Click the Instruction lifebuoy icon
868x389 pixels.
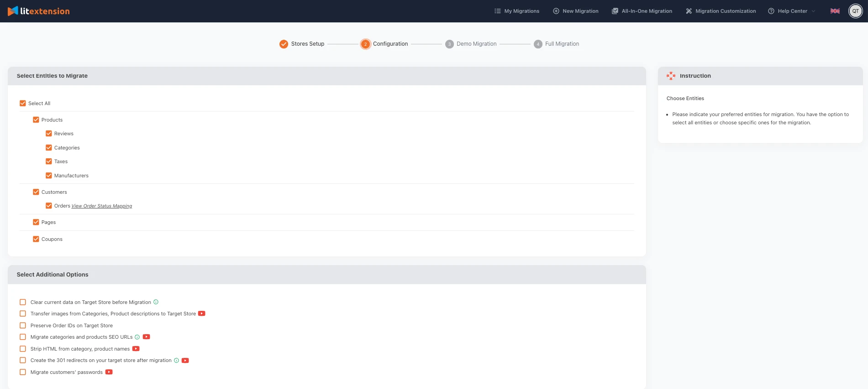tap(671, 76)
